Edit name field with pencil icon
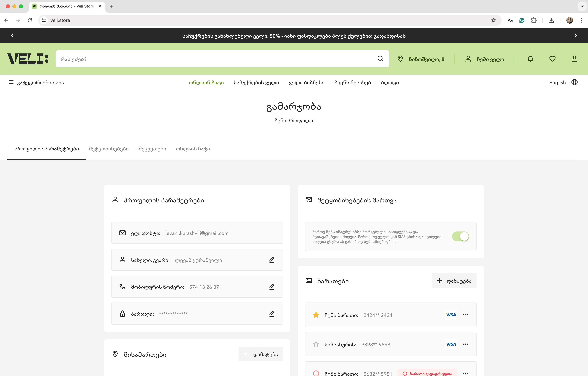Image resolution: width=588 pixels, height=376 pixels. 272,259
